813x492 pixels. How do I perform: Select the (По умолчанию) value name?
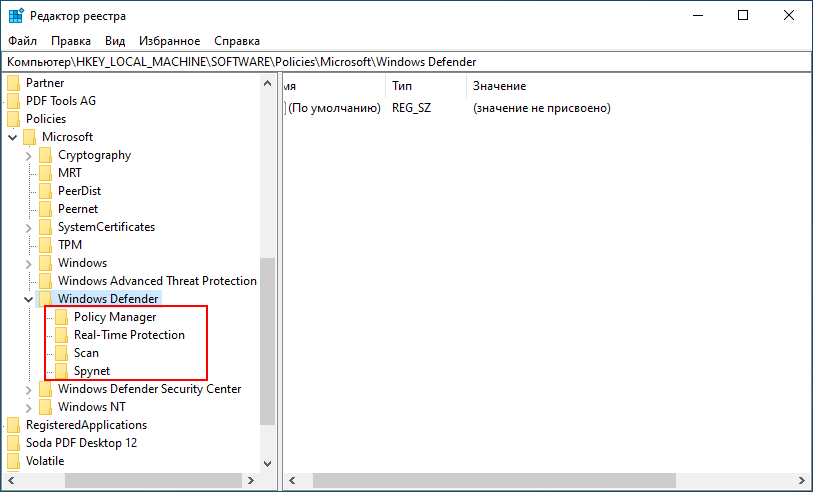click(334, 108)
